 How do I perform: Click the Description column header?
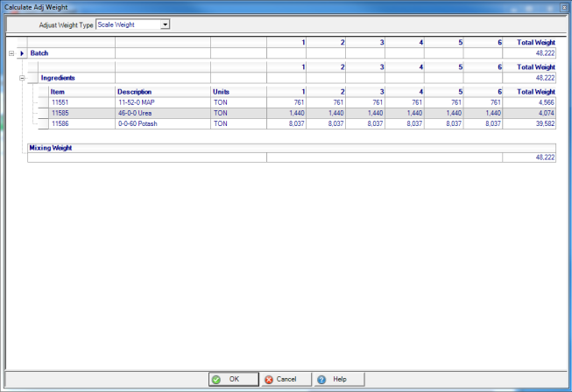(162, 91)
